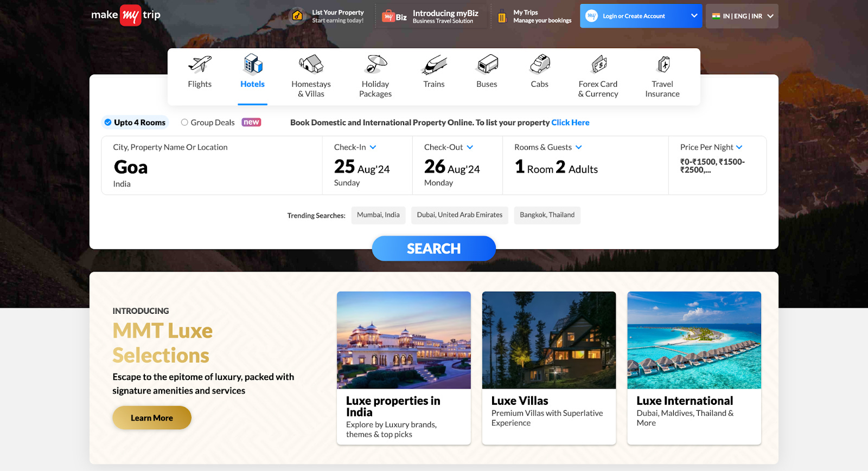This screenshot has width=868, height=471.
Task: Click the List Your Property house icon
Action: coord(297,16)
